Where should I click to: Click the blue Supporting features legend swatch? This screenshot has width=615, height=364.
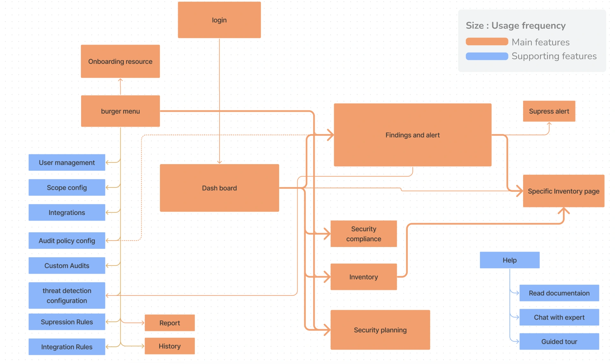487,56
